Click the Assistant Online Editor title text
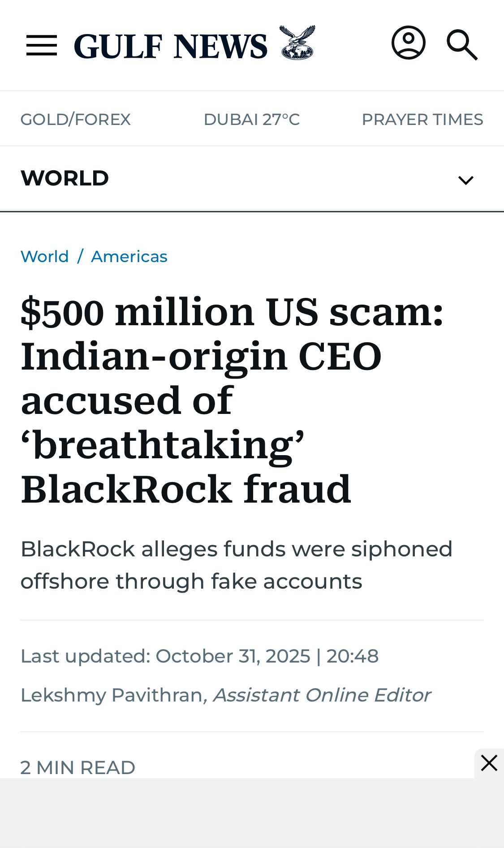 pos(322,695)
